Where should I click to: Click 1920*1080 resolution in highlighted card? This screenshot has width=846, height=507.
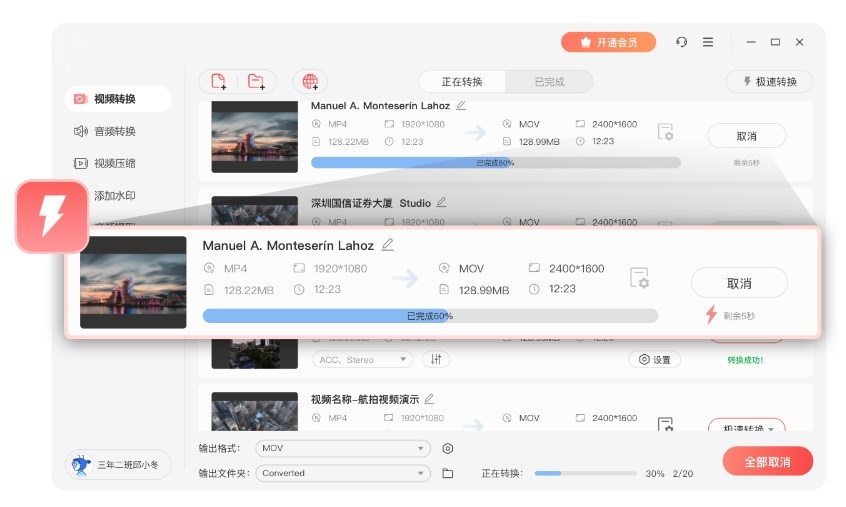pyautogui.click(x=340, y=268)
